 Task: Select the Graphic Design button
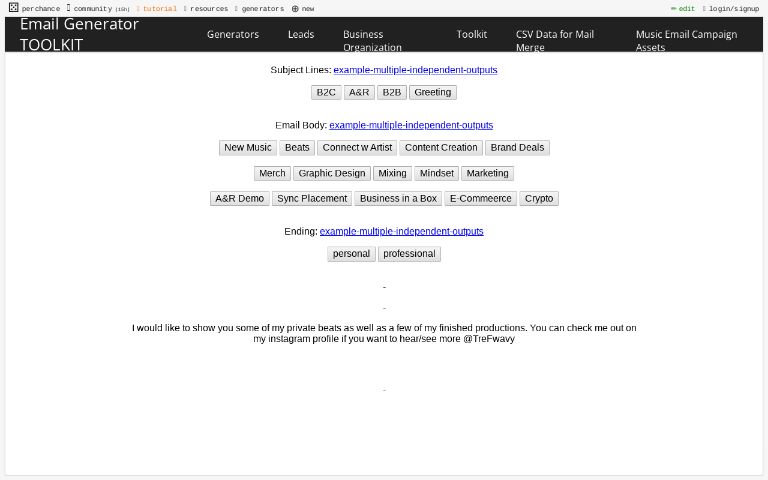pyautogui.click(x=332, y=173)
